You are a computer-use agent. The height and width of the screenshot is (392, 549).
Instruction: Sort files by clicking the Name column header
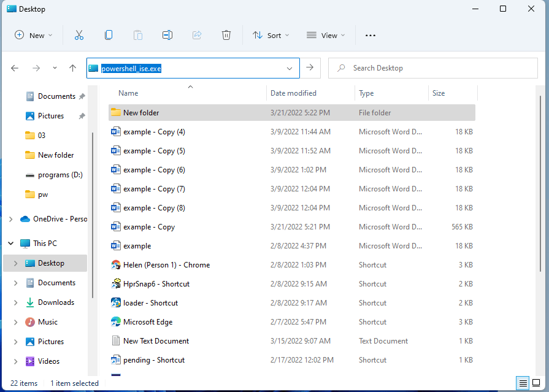128,93
